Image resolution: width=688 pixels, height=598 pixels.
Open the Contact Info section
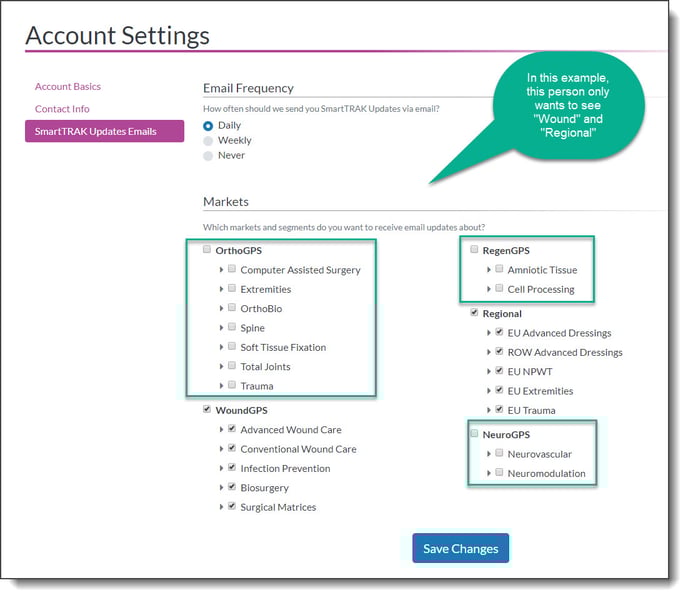coord(62,109)
